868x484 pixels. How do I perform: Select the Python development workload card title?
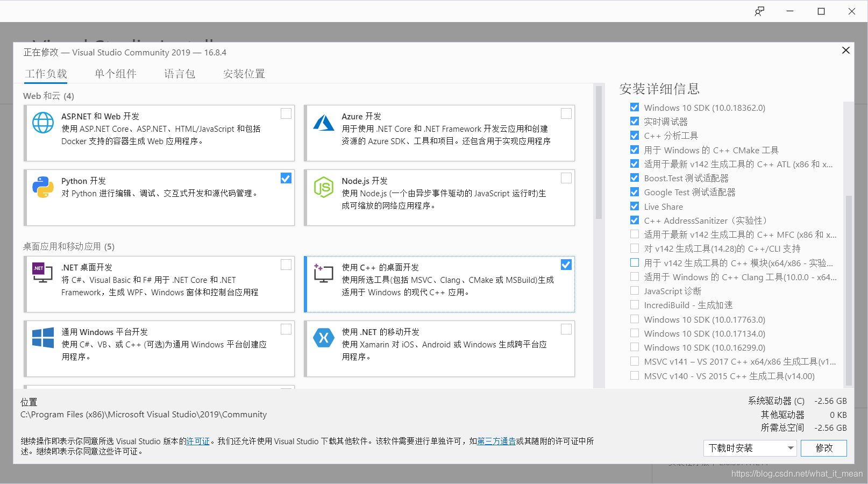coord(83,181)
